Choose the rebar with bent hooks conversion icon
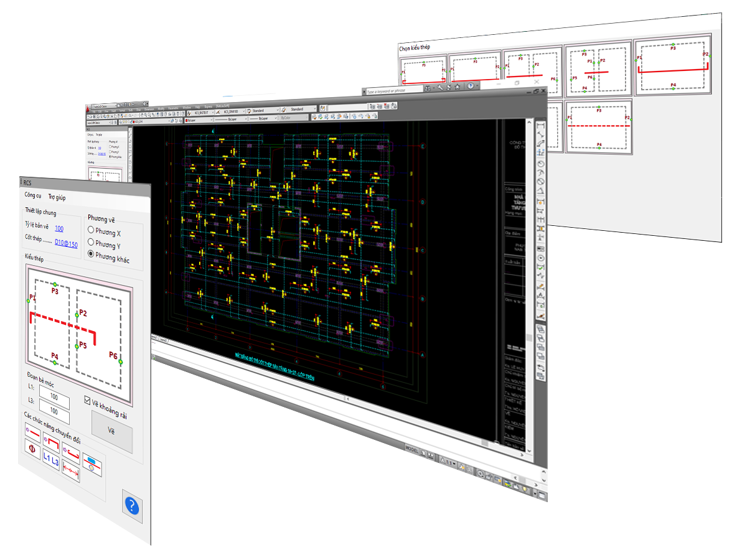This screenshot has height=560, width=747. pos(51,442)
